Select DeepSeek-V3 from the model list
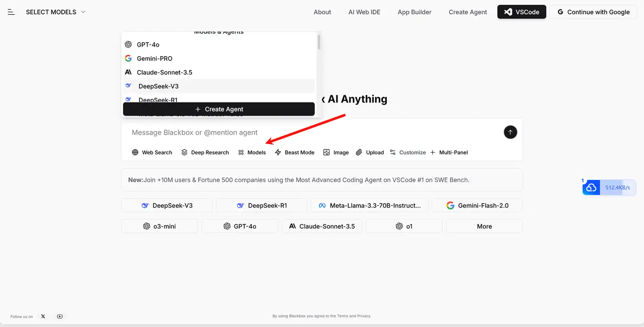Image resolution: width=644 pixels, height=327 pixels. [158, 86]
